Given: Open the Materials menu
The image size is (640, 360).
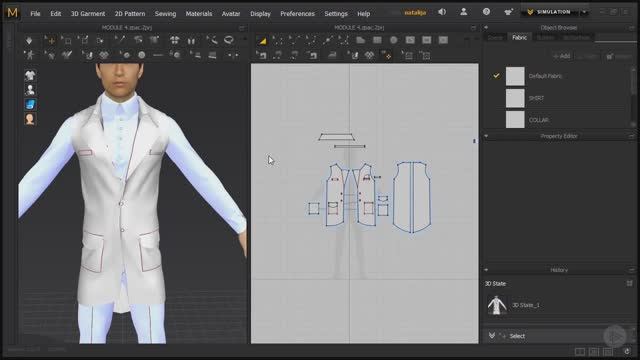Looking at the screenshot, I should [199, 13].
